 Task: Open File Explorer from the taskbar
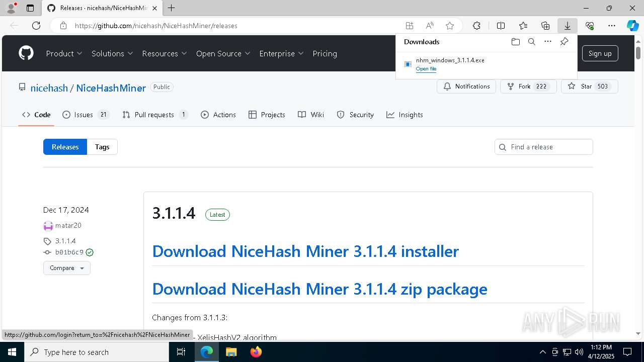pyautogui.click(x=231, y=352)
